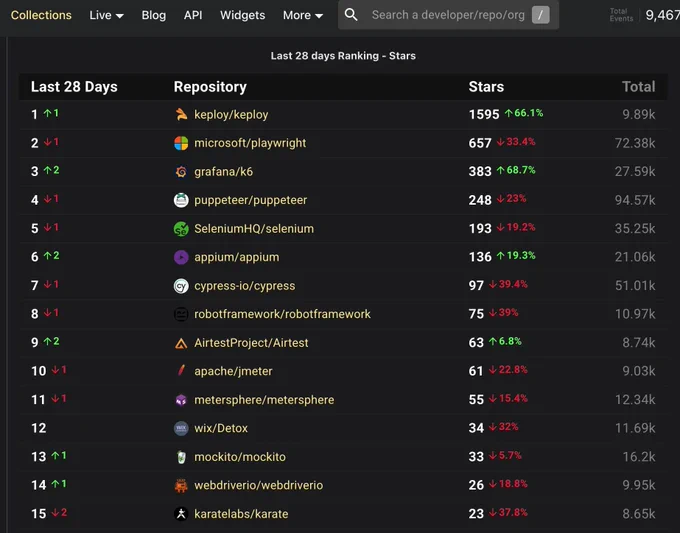Open the AirtestProject/Airtest repository link
This screenshot has height=533, width=680.
(x=251, y=343)
